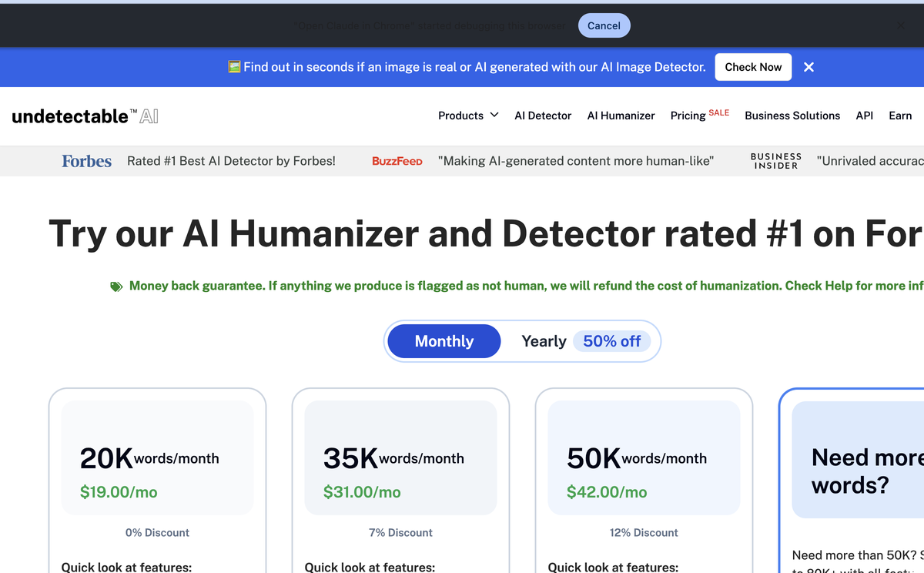Click the $19.00/mo price
The width and height of the screenshot is (924, 573).
119,492
